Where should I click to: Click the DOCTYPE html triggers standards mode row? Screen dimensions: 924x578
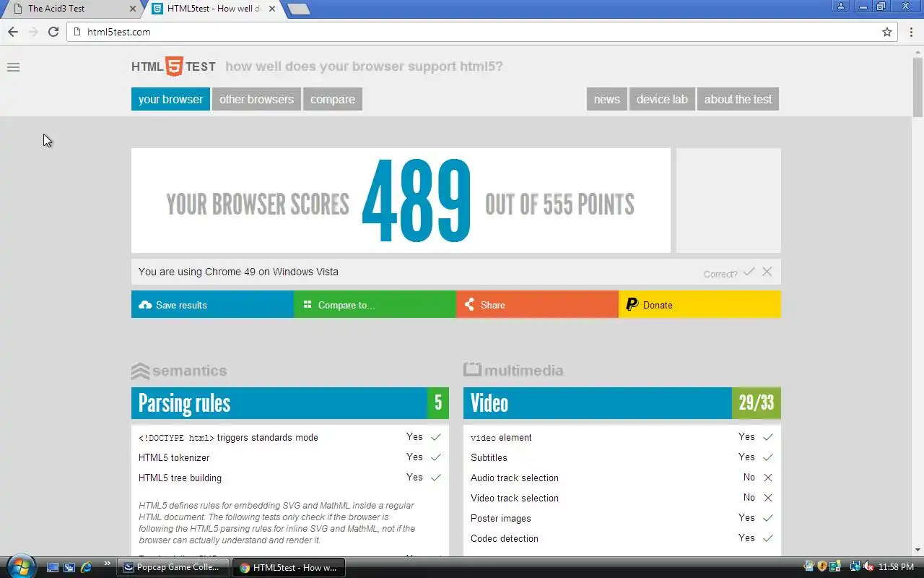290,437
